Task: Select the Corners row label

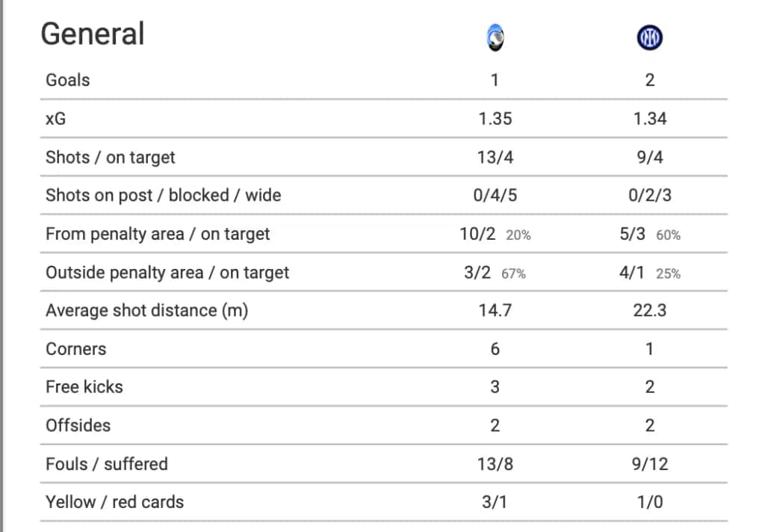Action: point(76,349)
